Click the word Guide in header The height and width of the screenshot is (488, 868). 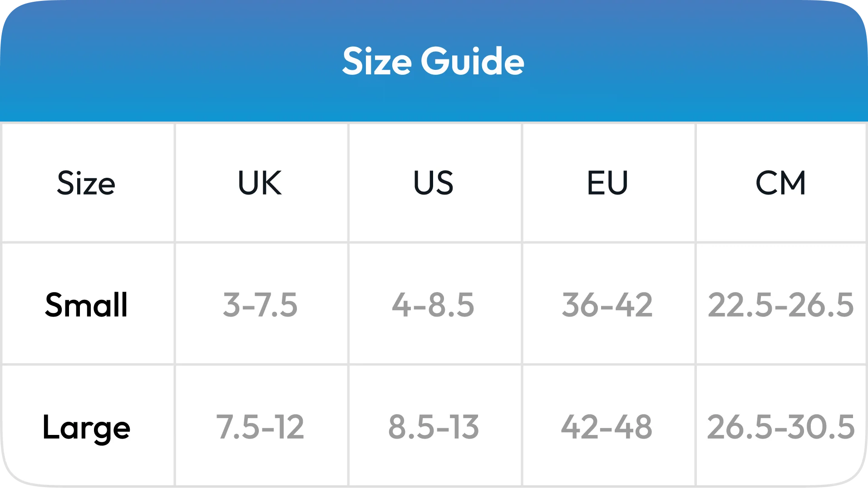coord(473,61)
